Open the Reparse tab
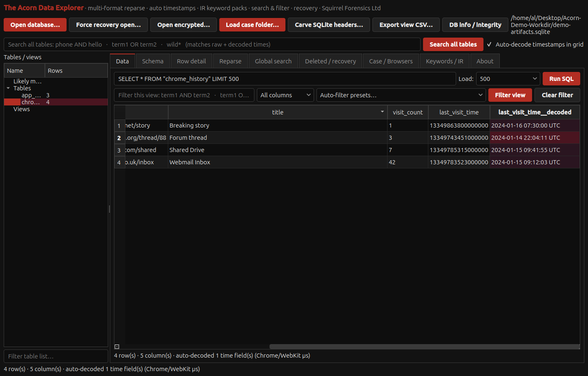 tap(230, 61)
